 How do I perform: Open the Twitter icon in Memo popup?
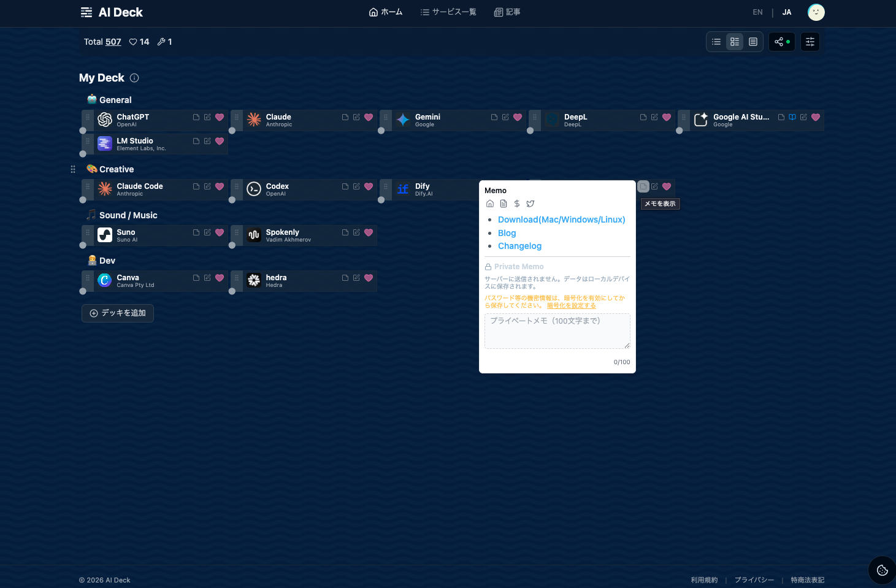coord(530,204)
